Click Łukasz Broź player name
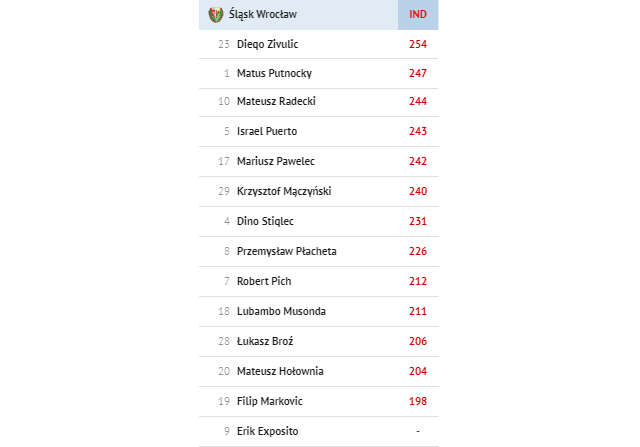Screen dimensions: 640x447 [265, 341]
